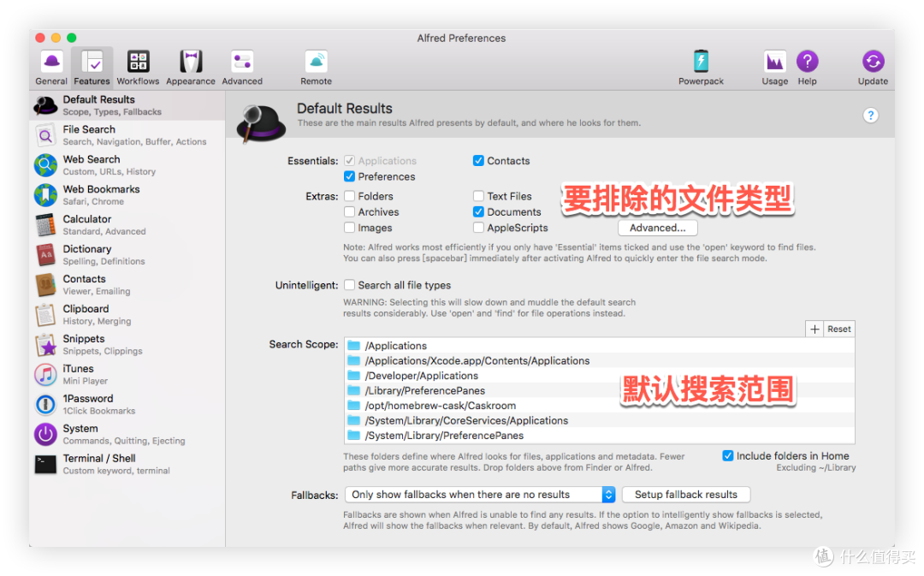Select /System/Library/PreferencePanes row
The height and width of the screenshot is (576, 924).
[599, 436]
